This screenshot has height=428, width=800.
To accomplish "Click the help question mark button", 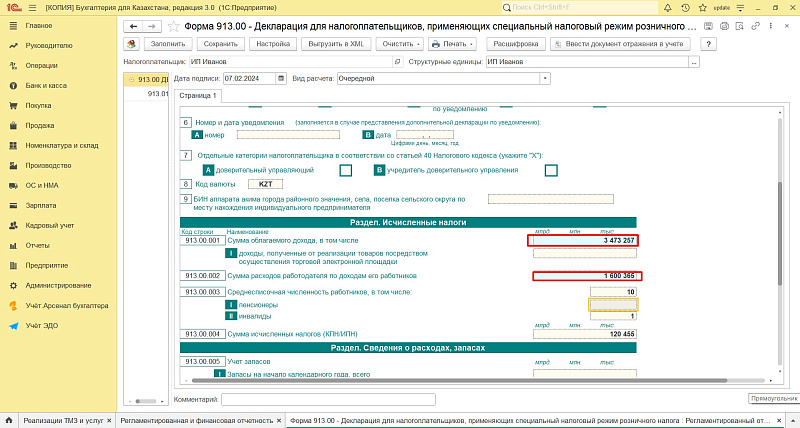I will tap(708, 44).
